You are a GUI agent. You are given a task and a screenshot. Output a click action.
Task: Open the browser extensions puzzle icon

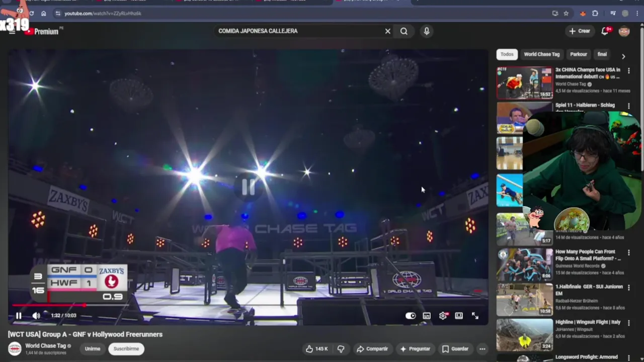(595, 14)
